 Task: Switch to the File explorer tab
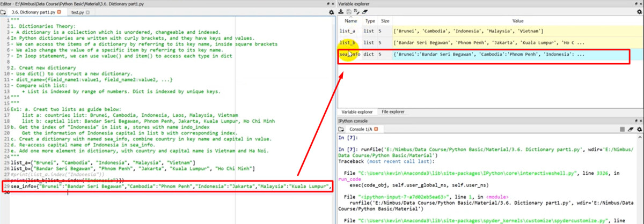coord(393,111)
